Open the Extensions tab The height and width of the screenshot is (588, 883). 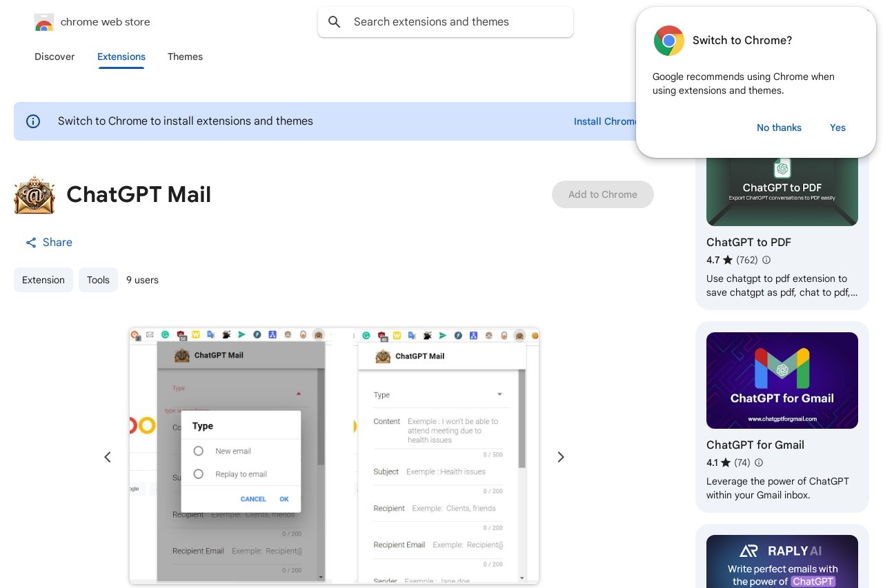(x=121, y=57)
